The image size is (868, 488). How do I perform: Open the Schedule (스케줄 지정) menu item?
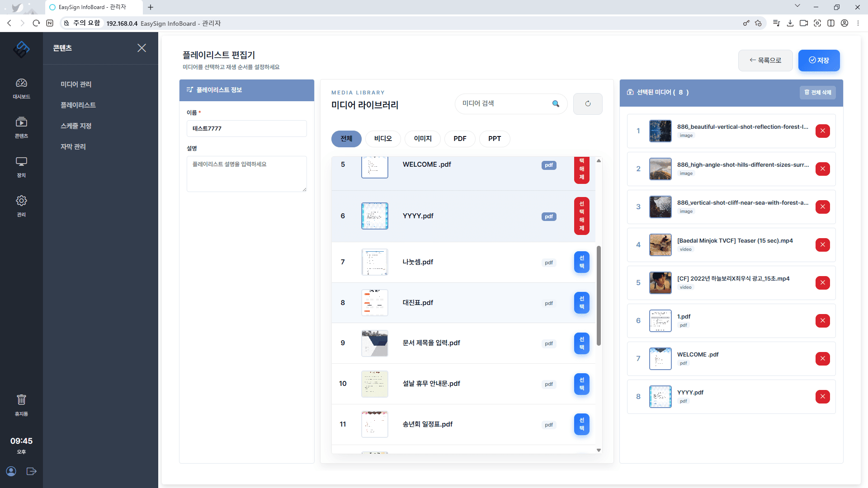pos(76,126)
